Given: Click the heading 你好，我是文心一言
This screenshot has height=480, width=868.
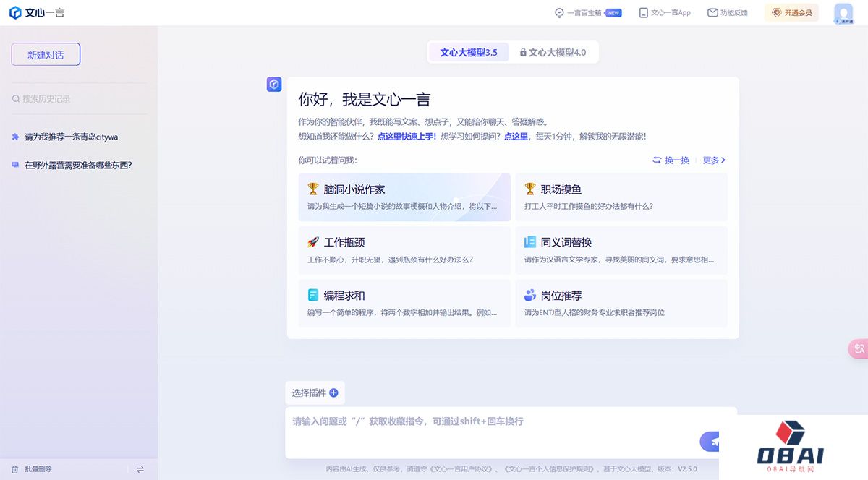Looking at the screenshot, I should (x=365, y=100).
